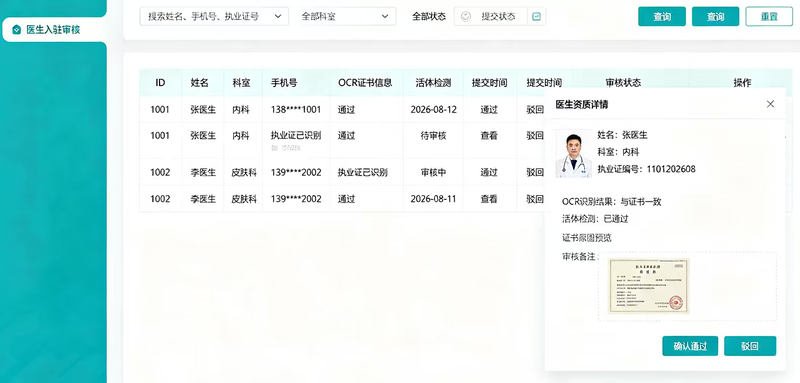The image size is (800, 383).
Task: Click the OCR证书信息 column header
Action: click(365, 83)
